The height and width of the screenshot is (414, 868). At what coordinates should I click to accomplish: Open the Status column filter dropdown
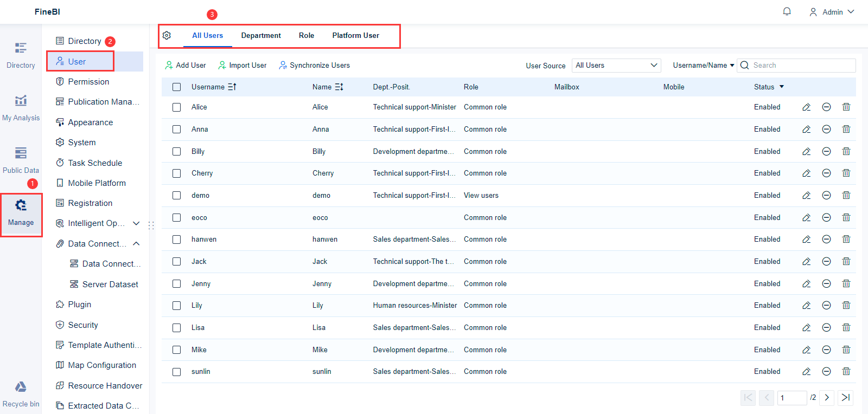pos(782,87)
